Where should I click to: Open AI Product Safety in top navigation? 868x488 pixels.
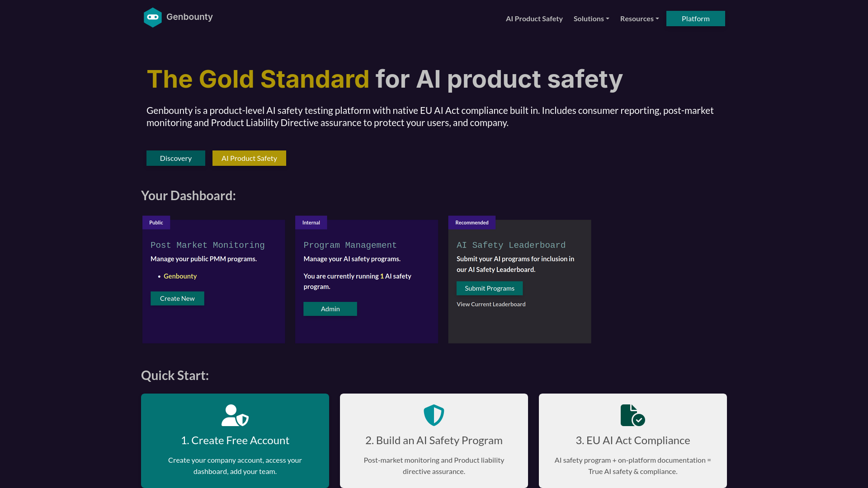point(534,19)
